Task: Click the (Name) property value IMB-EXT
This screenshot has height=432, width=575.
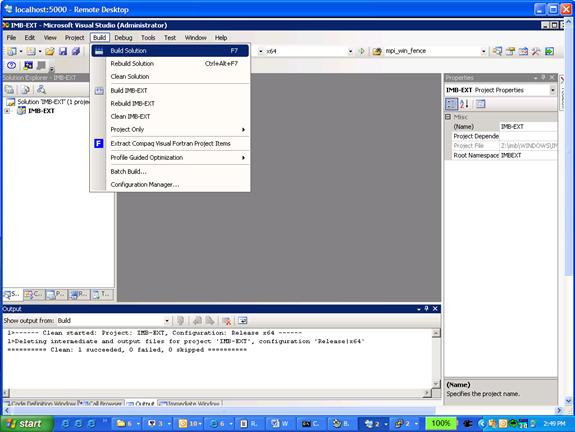Action: [528, 127]
